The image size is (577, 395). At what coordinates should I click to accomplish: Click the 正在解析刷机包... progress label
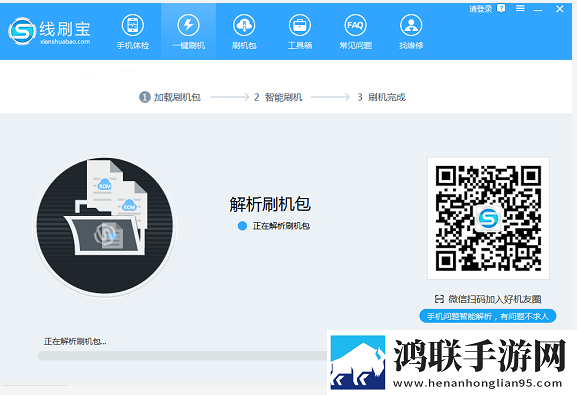[75, 342]
